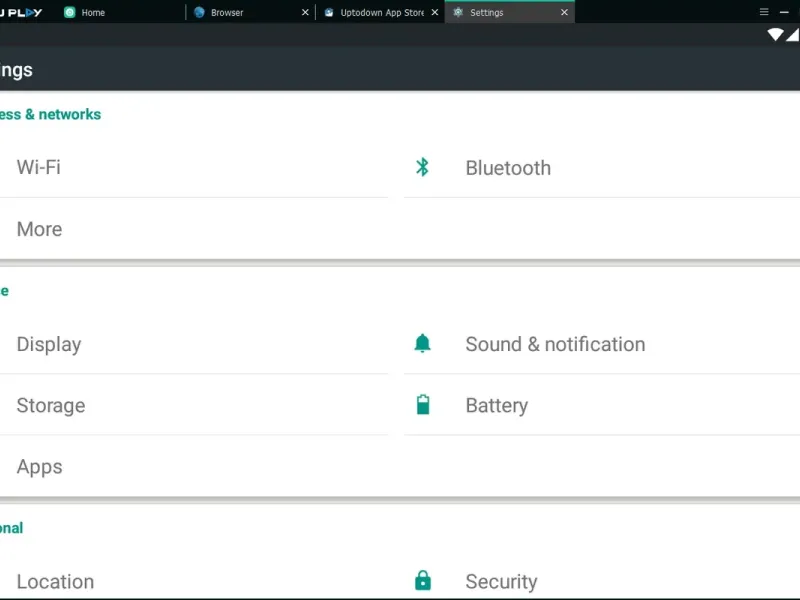Select the Settings tab
This screenshot has width=800, height=600.
(510, 12)
